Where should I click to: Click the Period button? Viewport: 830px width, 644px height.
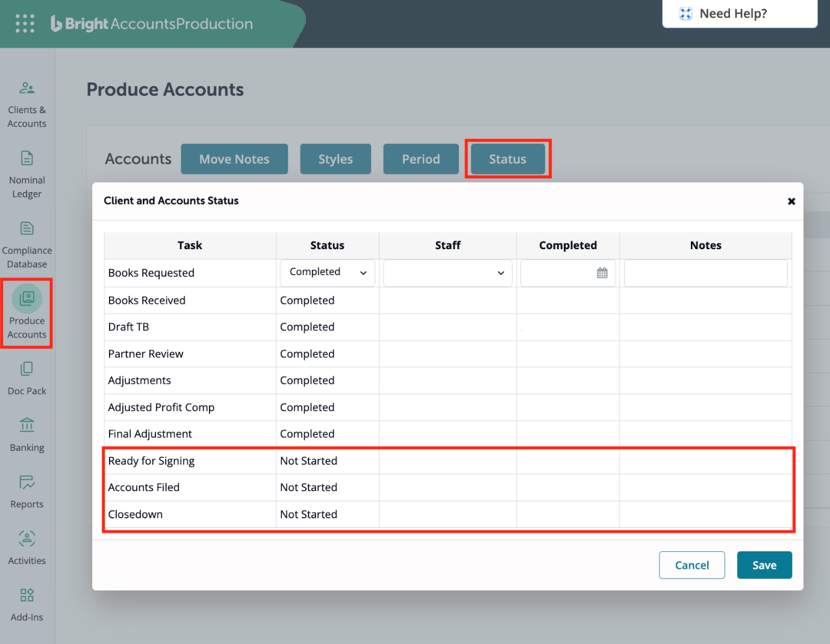click(421, 159)
